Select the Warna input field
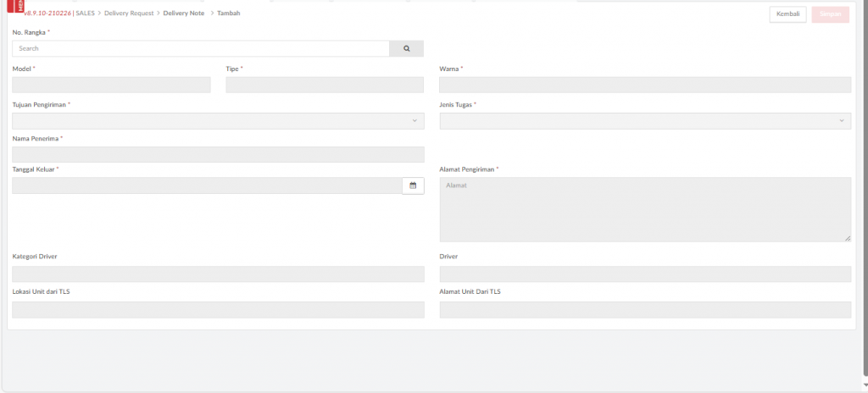The image size is (868, 393). tap(645, 85)
